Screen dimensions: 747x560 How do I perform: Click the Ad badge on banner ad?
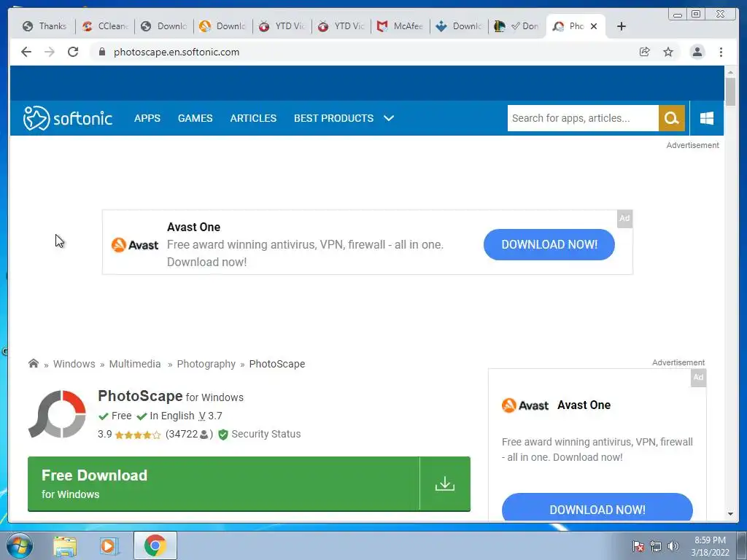(x=624, y=218)
